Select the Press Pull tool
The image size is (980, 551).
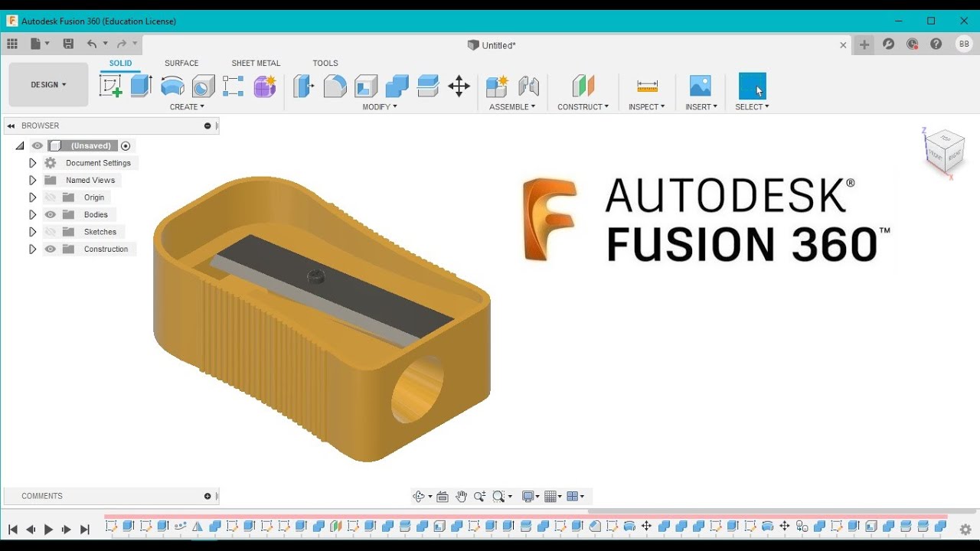(304, 86)
